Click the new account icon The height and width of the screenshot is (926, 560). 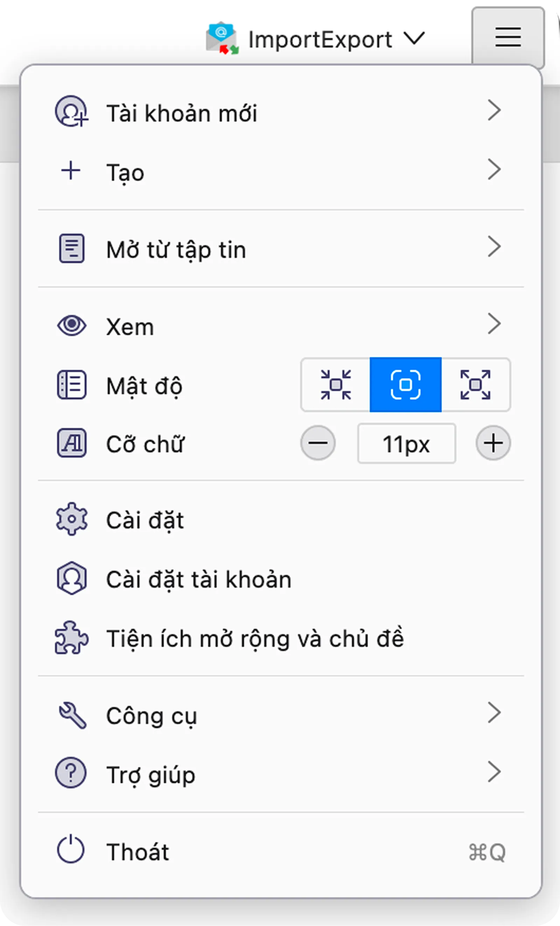click(x=71, y=112)
